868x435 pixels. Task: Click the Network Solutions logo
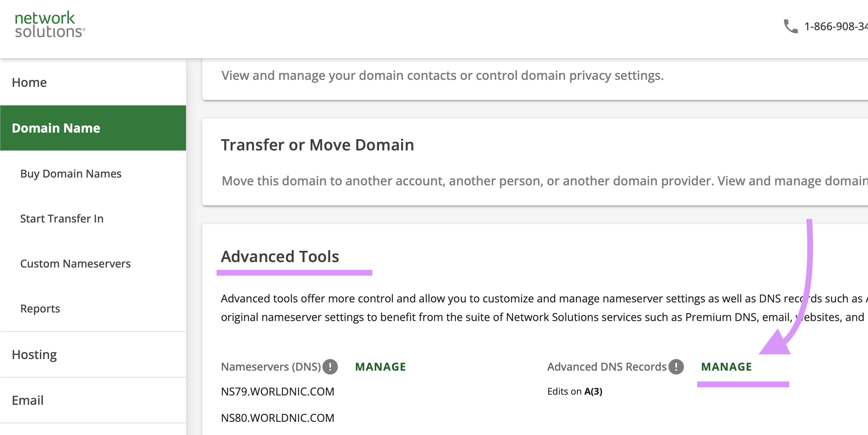(50, 25)
